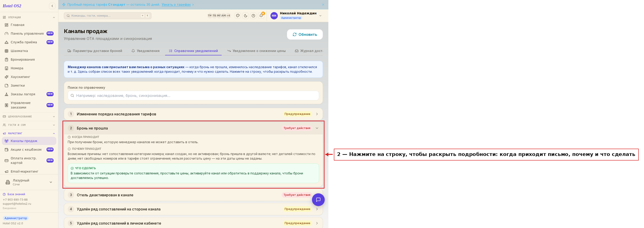
Task: Click the Администратор badge under user name
Action: [x=291, y=18]
